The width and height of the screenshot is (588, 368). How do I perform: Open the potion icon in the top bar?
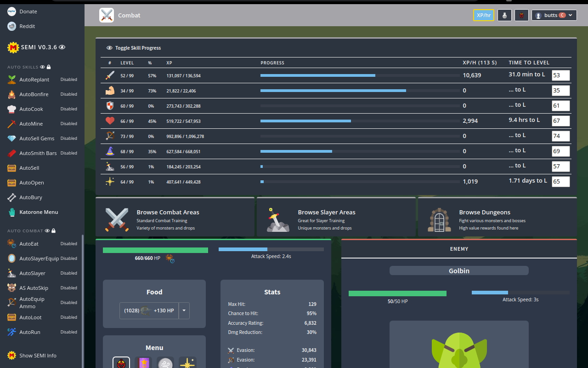click(x=504, y=15)
